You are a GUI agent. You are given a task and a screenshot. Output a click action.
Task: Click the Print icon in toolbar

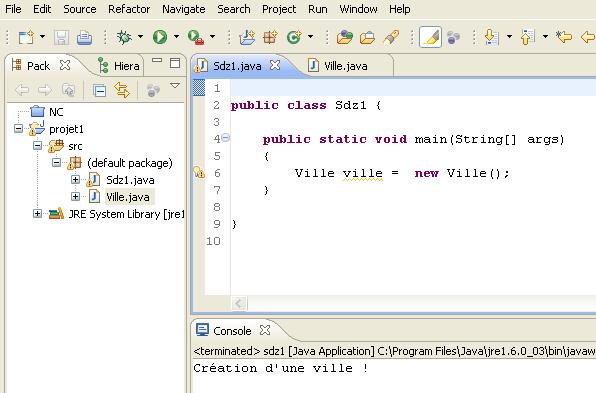click(84, 38)
